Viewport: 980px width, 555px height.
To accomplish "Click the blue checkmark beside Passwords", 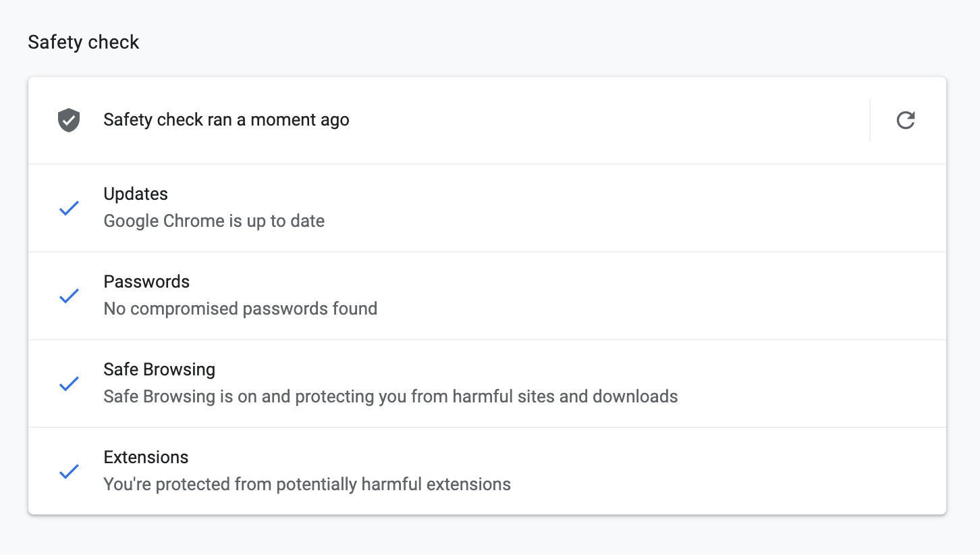I will pyautogui.click(x=69, y=296).
